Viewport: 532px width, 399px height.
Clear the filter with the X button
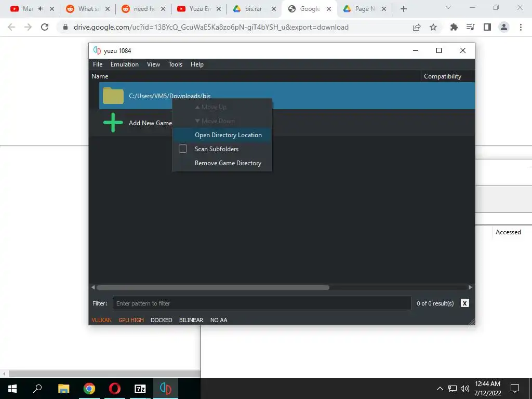(465, 303)
